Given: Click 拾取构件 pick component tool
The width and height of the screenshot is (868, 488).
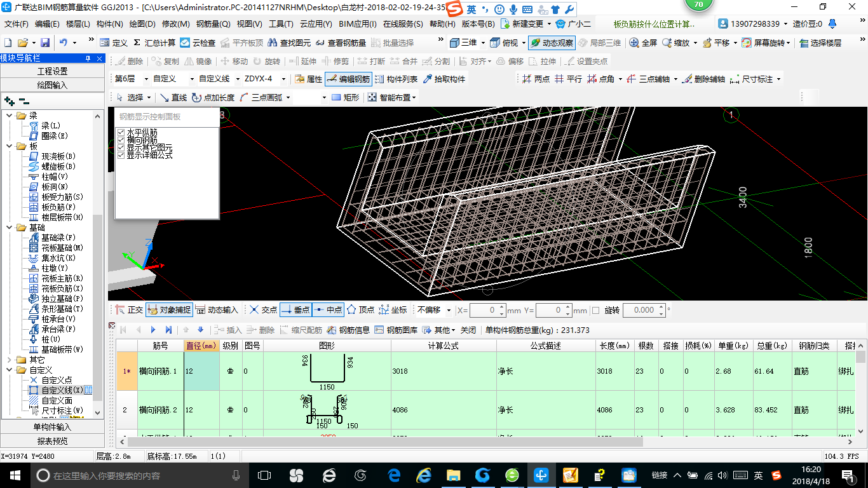Looking at the screenshot, I should (x=444, y=79).
